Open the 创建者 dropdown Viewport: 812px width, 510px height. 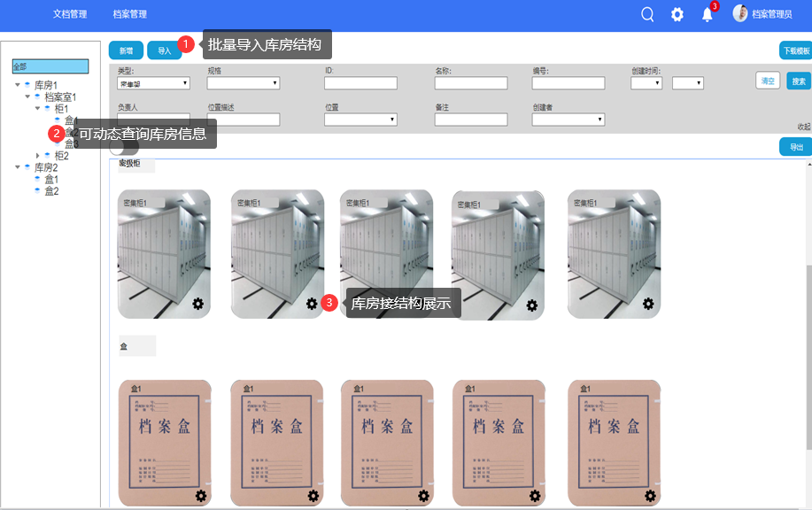coord(568,120)
